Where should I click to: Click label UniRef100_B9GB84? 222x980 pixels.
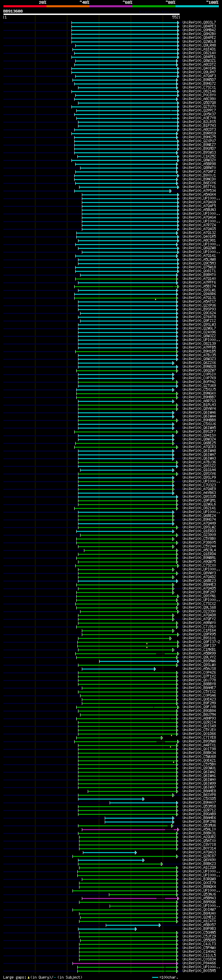(199, 711)
